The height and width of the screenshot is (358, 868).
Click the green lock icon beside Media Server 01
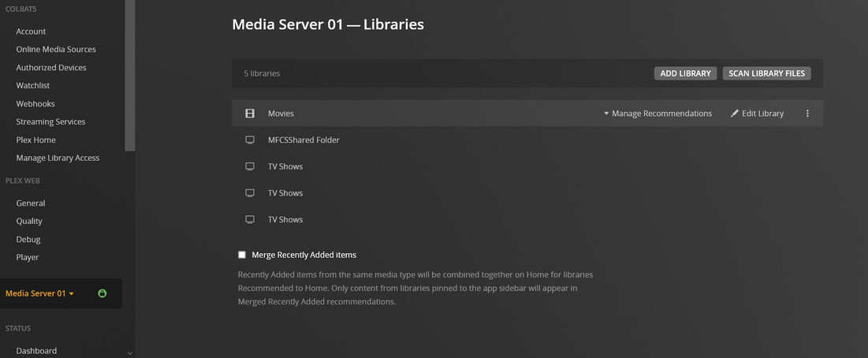point(102,293)
